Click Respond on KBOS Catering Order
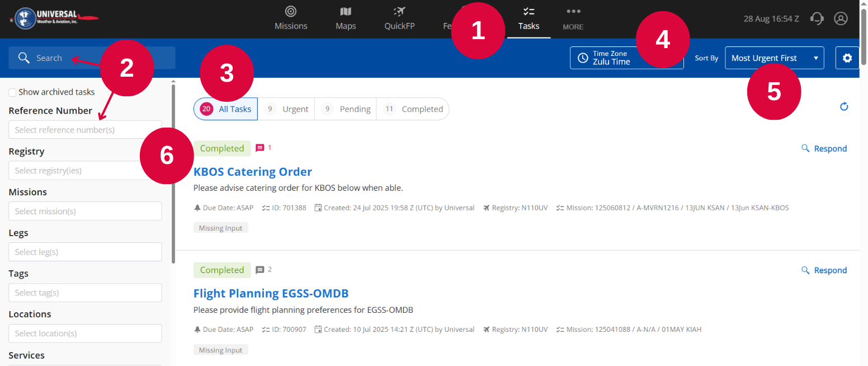Screen dimensions: 868x366 tap(824, 148)
